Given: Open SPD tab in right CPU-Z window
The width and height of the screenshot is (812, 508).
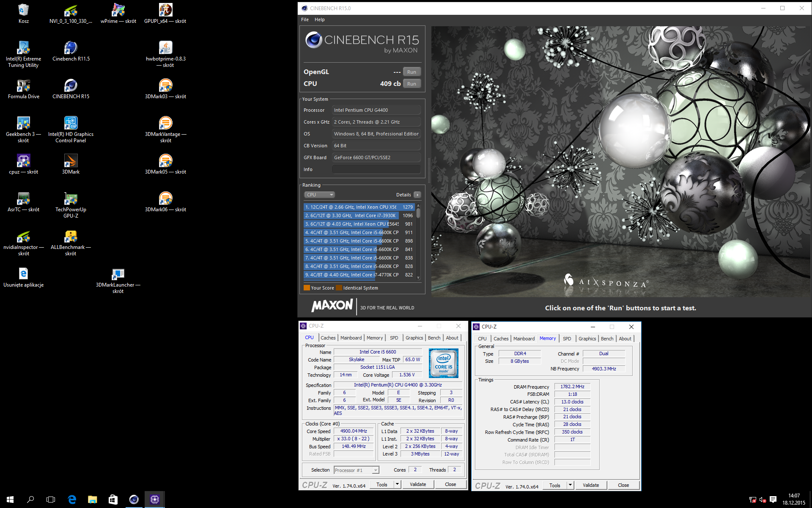Looking at the screenshot, I should click(567, 339).
